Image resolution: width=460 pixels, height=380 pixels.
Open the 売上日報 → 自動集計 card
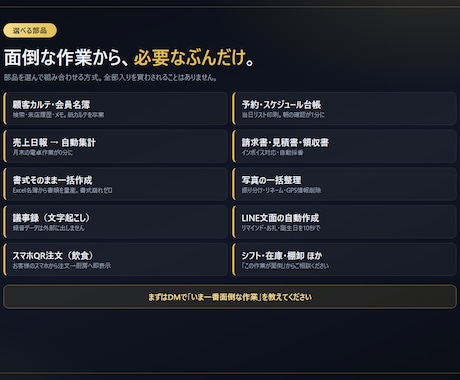(116, 146)
